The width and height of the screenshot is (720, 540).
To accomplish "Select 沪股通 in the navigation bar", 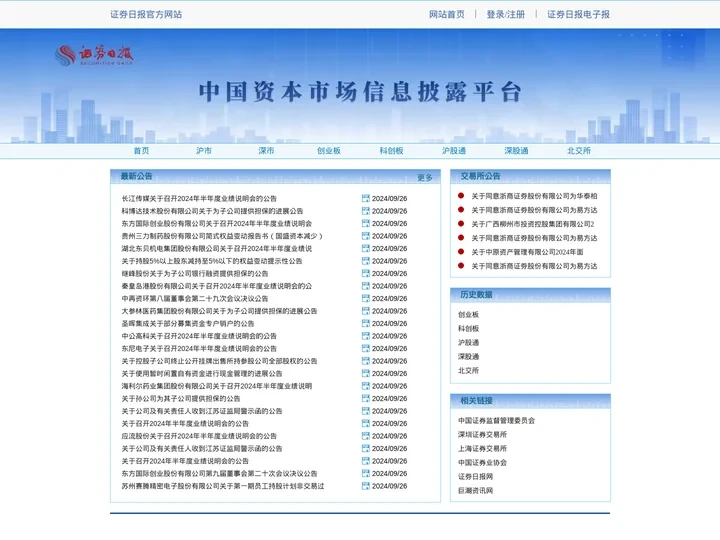I will click(x=454, y=151).
